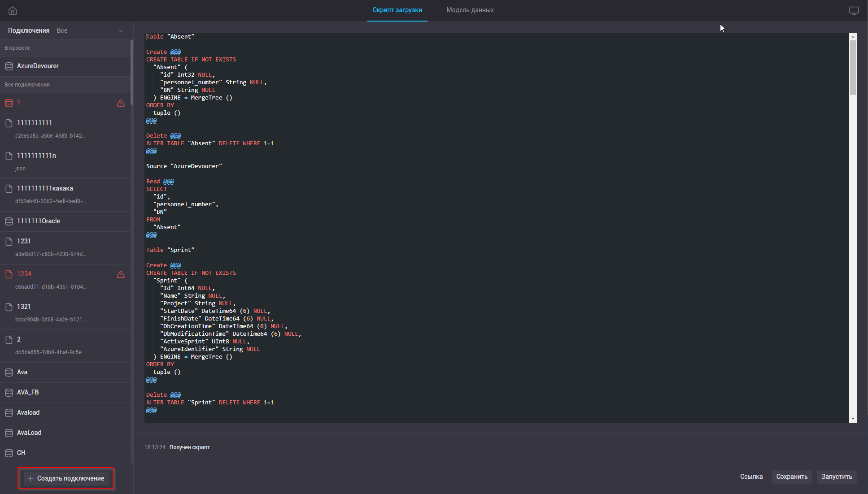Open the home page icon

point(13,11)
